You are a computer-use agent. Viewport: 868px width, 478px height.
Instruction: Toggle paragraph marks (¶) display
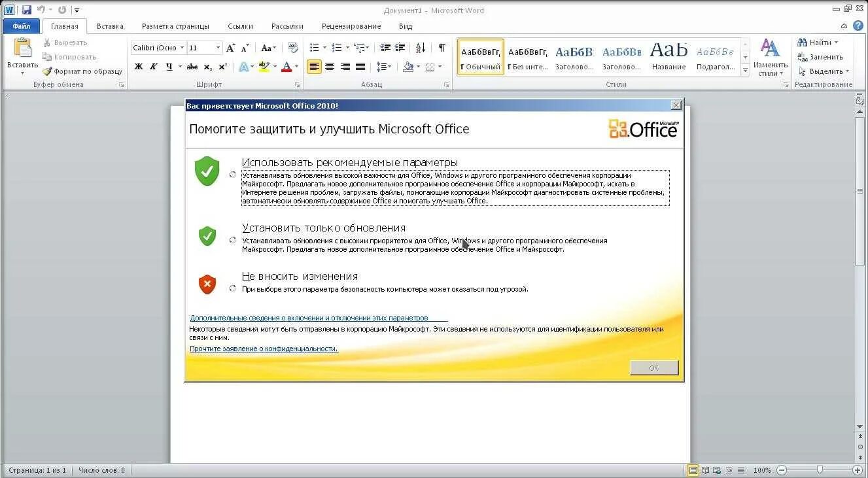(x=442, y=48)
